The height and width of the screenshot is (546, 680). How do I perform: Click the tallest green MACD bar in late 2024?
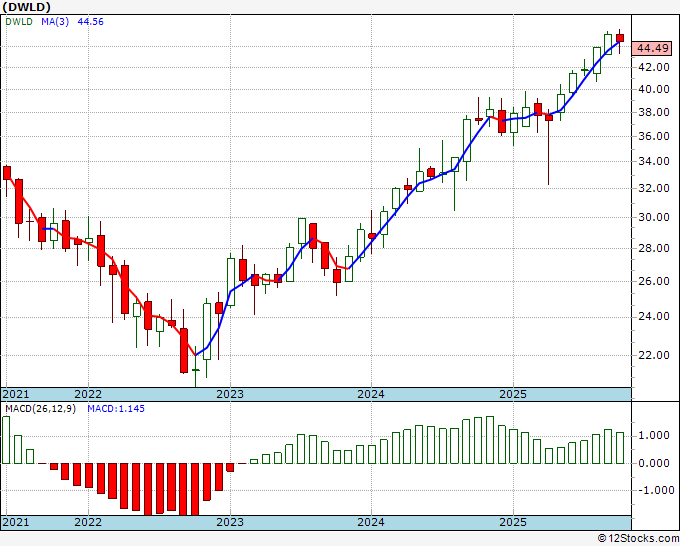pos(490,440)
